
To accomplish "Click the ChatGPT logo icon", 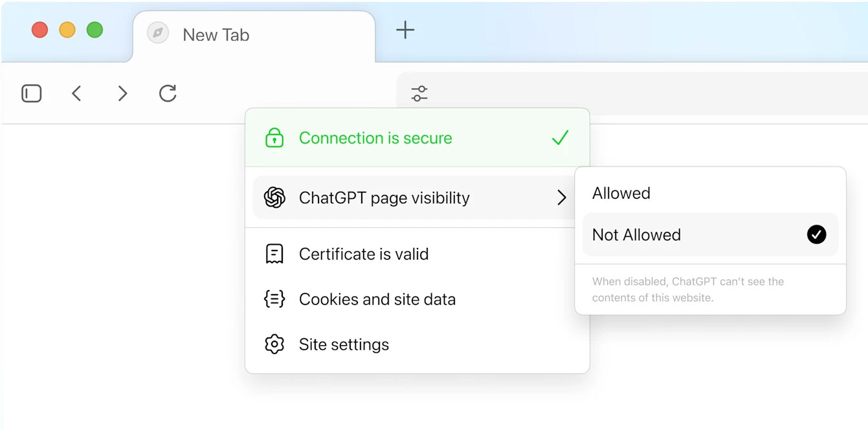I will point(274,198).
